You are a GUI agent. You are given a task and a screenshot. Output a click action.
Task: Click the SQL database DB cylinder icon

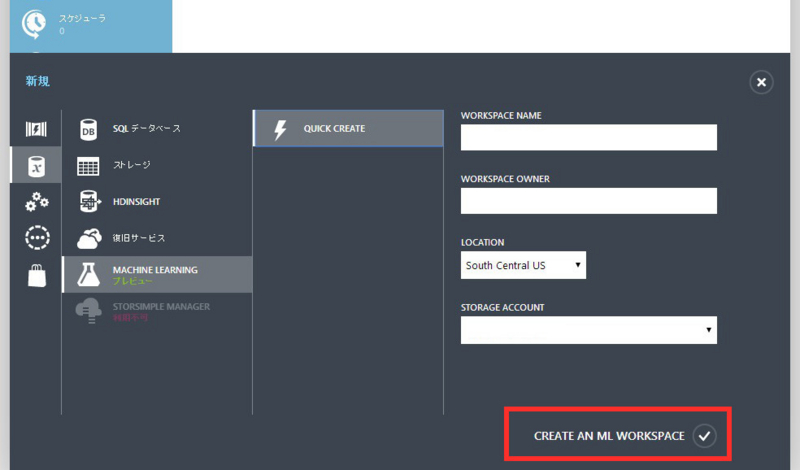pyautogui.click(x=88, y=130)
